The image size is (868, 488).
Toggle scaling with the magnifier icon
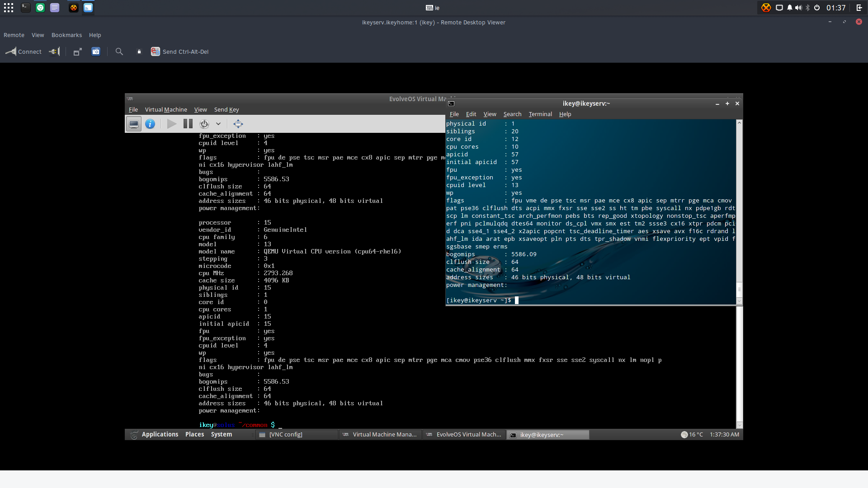(119, 52)
